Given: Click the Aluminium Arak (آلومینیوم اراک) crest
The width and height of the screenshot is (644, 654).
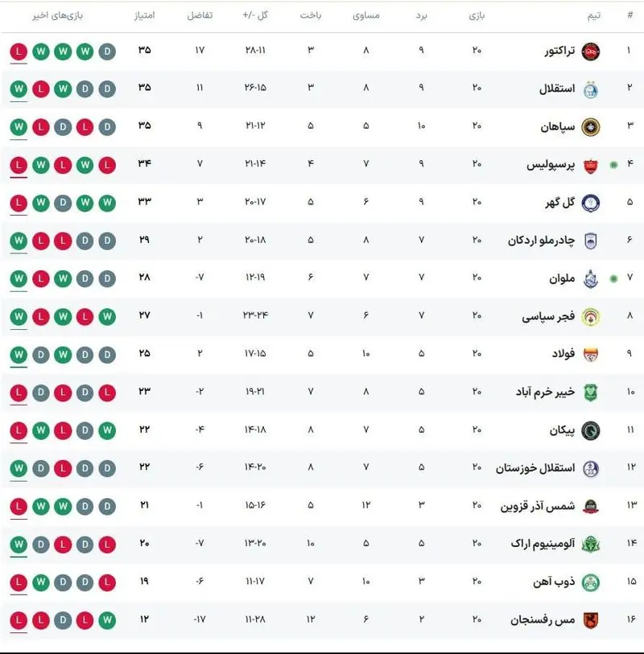Looking at the screenshot, I should point(590,544).
